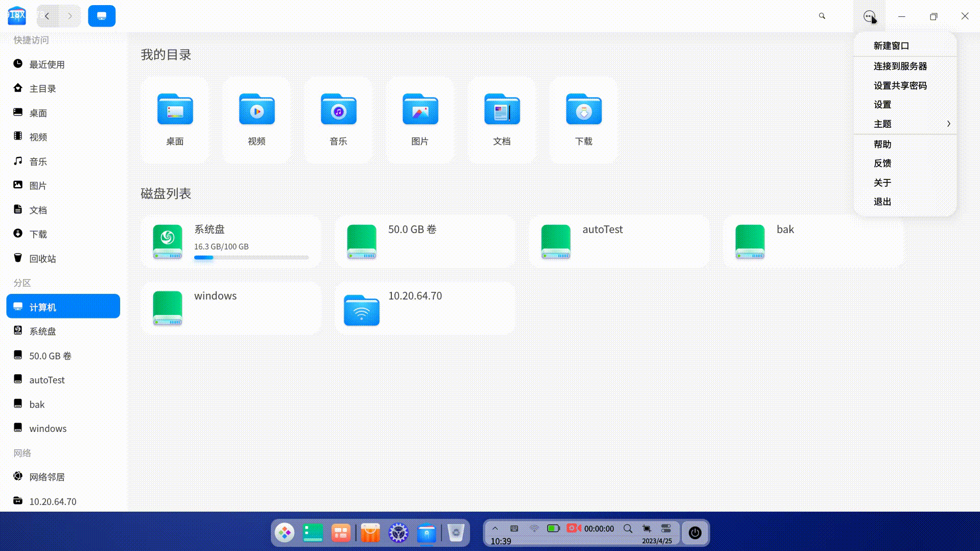Open the 10.20.64.70 network share card
This screenshot has width=980, height=551.
point(425,308)
